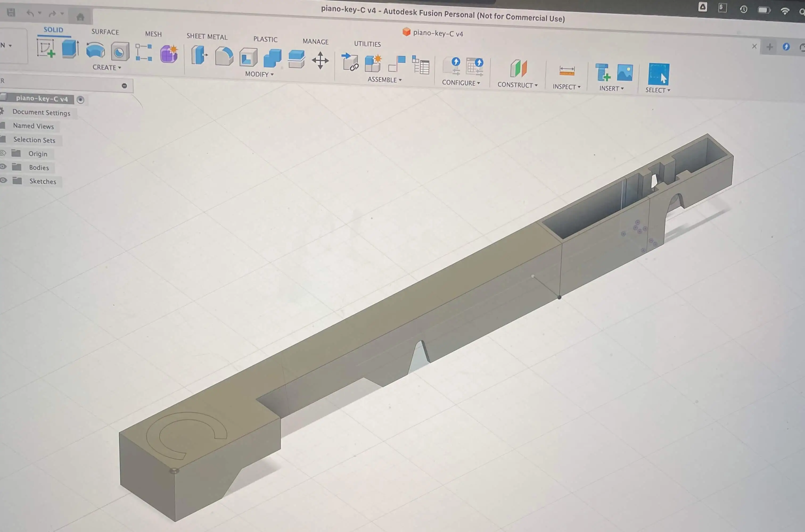Open the CREATE dropdown menu
The image size is (805, 532).
tap(106, 68)
